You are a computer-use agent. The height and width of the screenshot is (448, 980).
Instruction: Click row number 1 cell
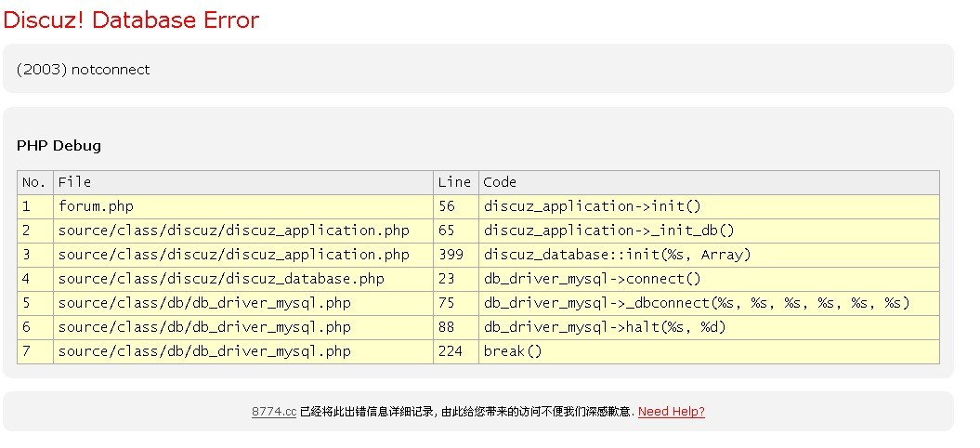(x=35, y=206)
